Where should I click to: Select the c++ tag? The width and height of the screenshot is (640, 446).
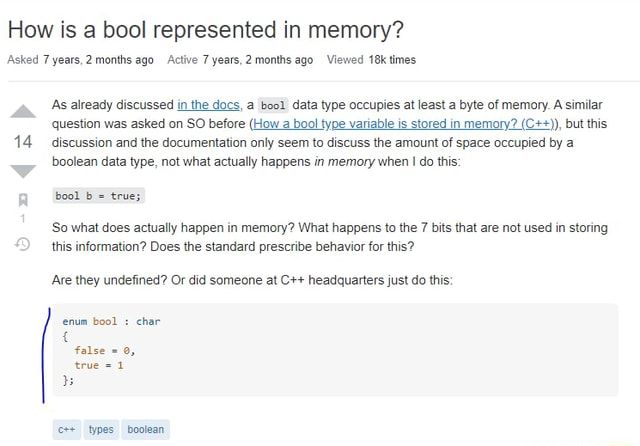click(67, 430)
